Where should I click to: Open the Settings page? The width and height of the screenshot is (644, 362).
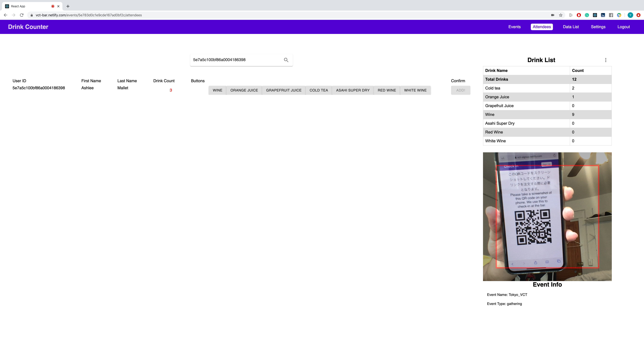click(x=598, y=27)
